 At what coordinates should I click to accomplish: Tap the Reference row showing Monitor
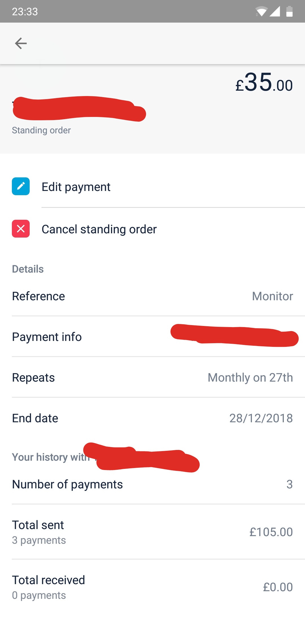click(152, 296)
